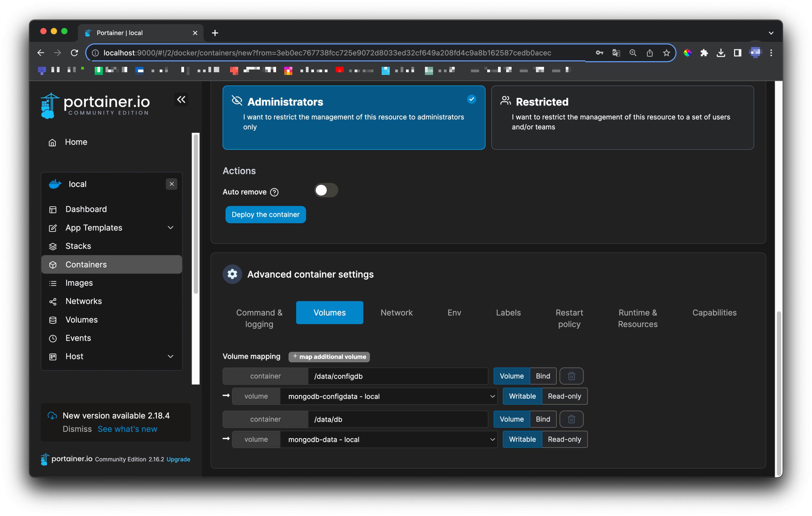The height and width of the screenshot is (516, 812).
Task: Click Deploy the container button
Action: coord(265,215)
